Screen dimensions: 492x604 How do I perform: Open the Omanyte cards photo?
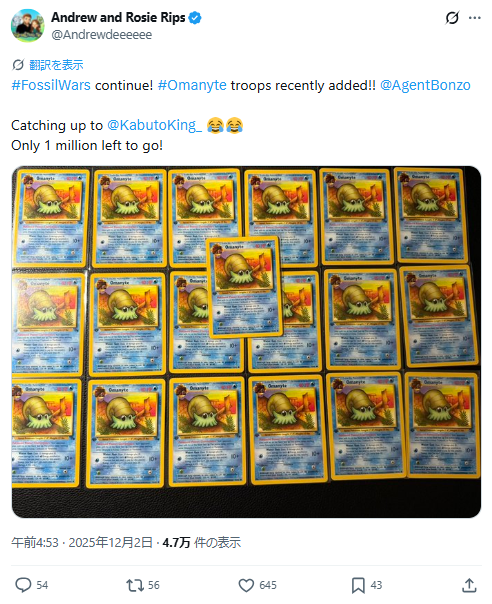click(246, 342)
